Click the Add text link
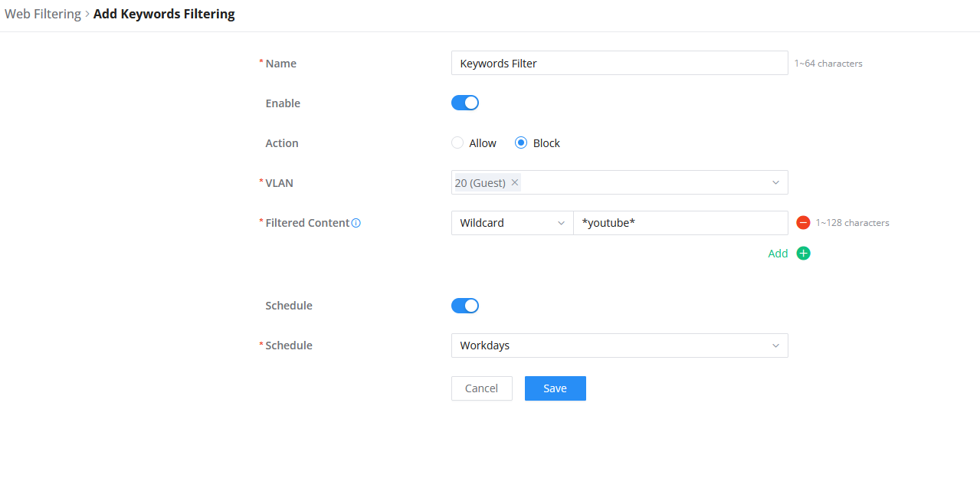 click(x=778, y=254)
